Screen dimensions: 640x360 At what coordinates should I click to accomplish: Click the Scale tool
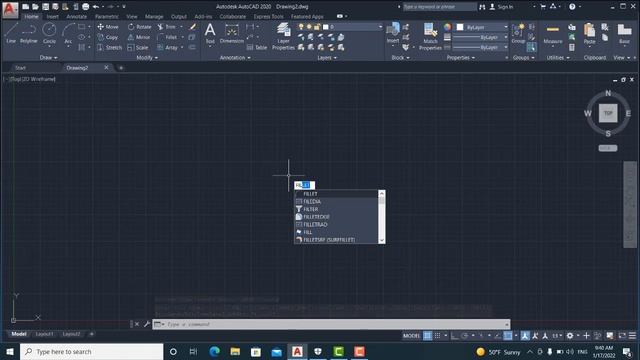(x=138, y=47)
